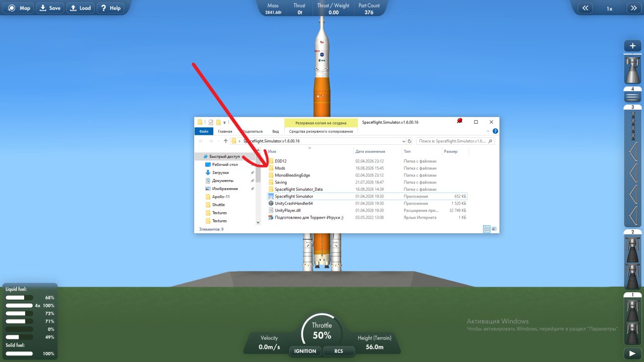Open the Help button in game toolbar
Image resolution: width=644 pixels, height=362 pixels.
[x=110, y=8]
